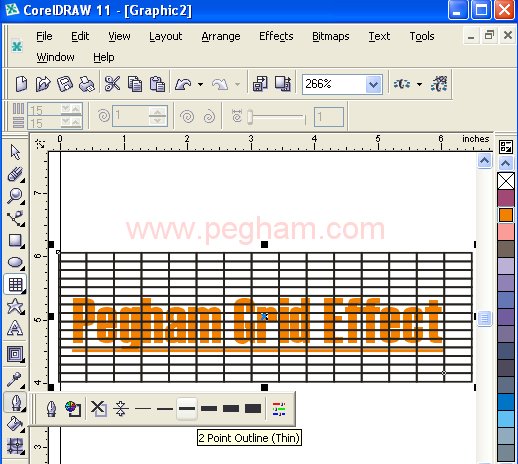Viewport: 518px width, 464px height.
Task: Open the document control menu icon
Action: pos(17,46)
